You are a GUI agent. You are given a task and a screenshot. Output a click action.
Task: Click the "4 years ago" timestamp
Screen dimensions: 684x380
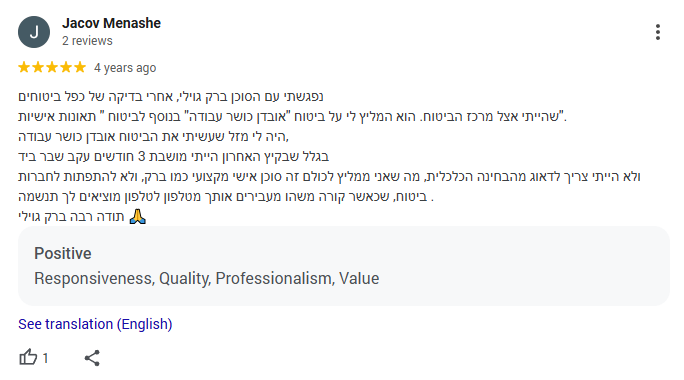pyautogui.click(x=125, y=68)
